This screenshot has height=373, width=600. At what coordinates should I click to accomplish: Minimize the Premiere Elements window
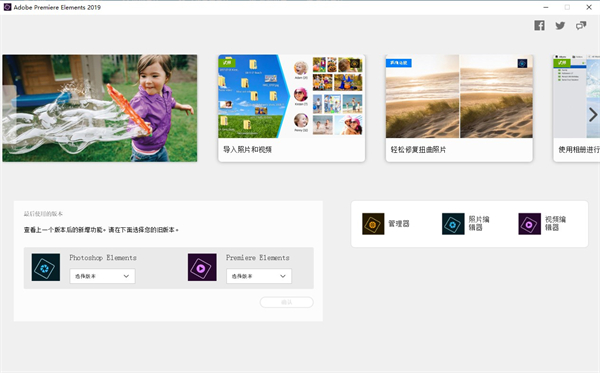point(546,7)
